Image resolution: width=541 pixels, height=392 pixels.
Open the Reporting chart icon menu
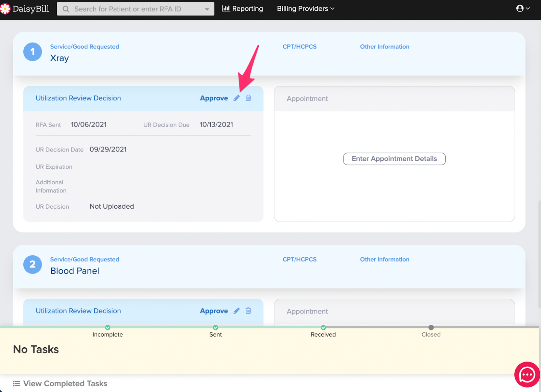tap(226, 8)
